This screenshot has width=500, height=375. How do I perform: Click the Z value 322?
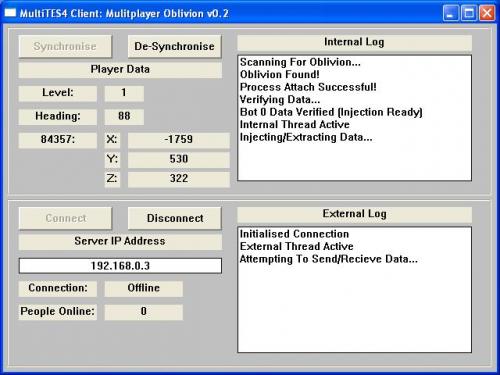pos(179,179)
